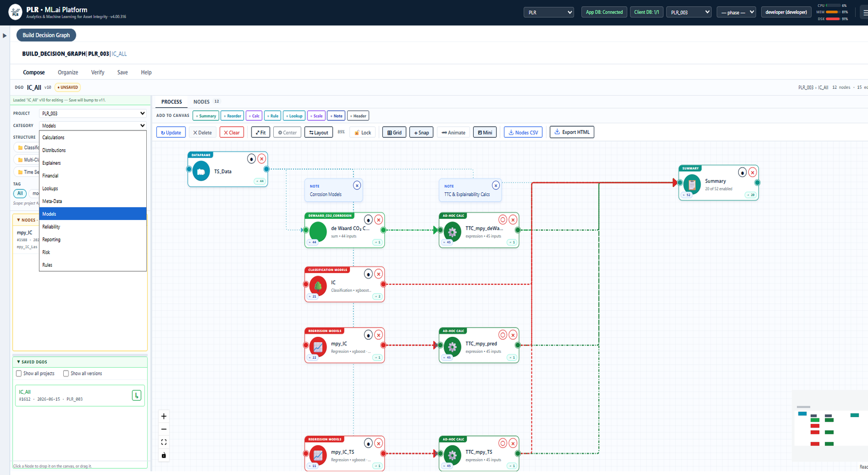Choose Rules from category list

[x=93, y=265]
